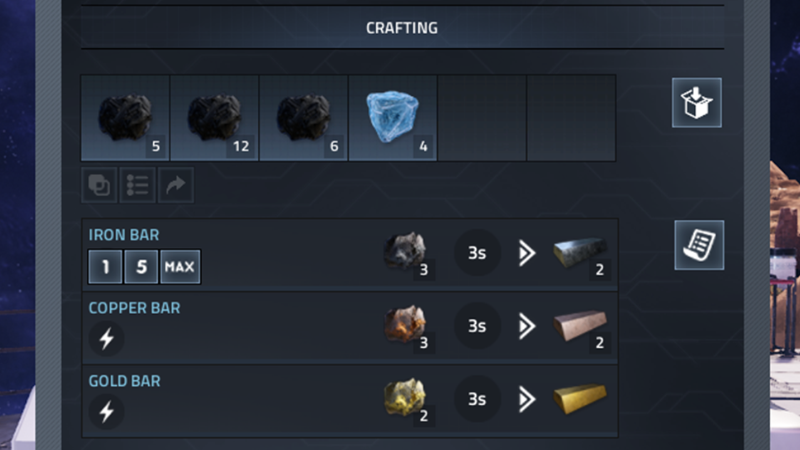
Task: Click the gold bar output icon
Action: pos(580,398)
